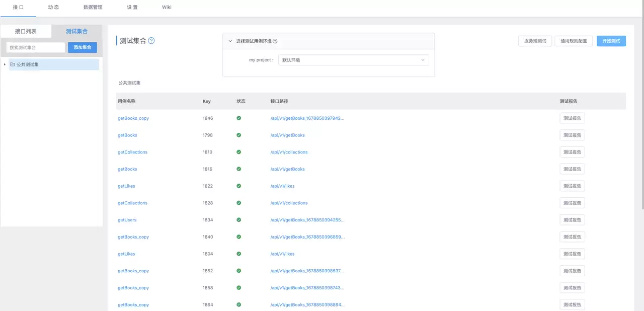Click the folder icon of 公共测试集
This screenshot has width=644, height=311.
[13, 64]
